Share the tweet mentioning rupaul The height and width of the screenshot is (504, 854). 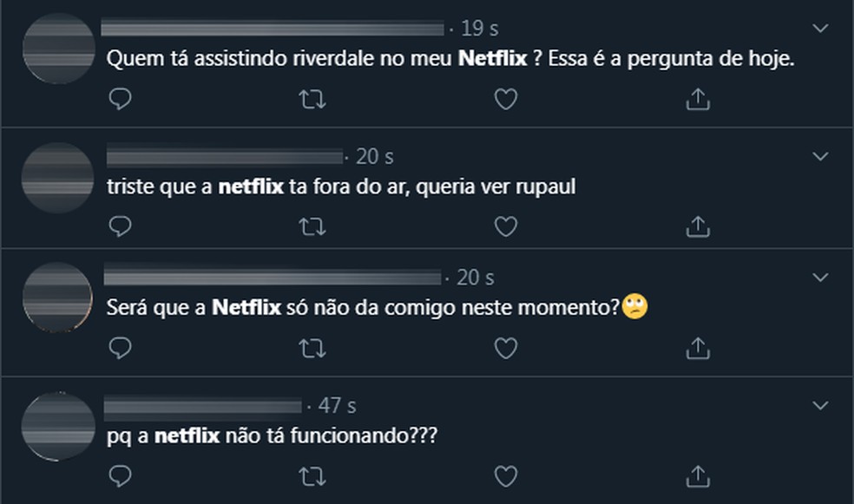[x=698, y=226]
